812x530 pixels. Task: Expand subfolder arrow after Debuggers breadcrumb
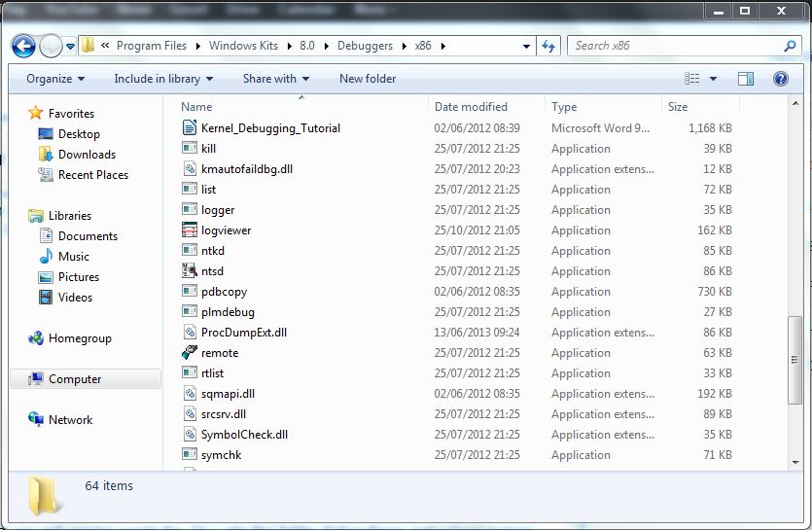(x=405, y=46)
